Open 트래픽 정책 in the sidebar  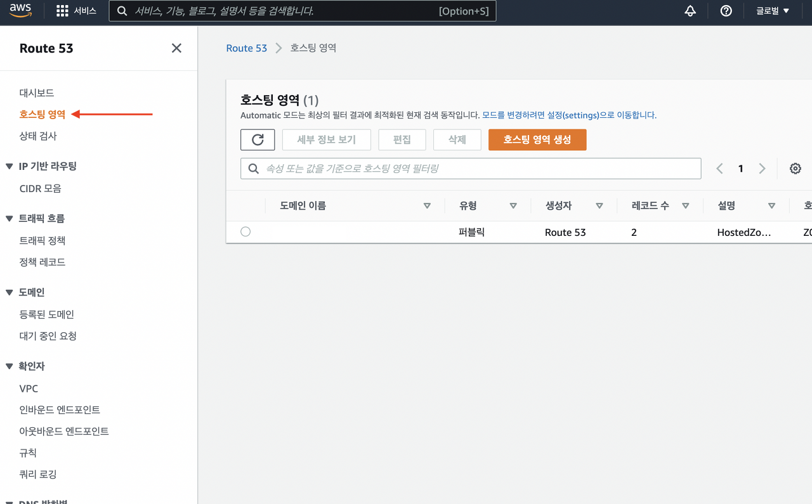click(x=43, y=240)
